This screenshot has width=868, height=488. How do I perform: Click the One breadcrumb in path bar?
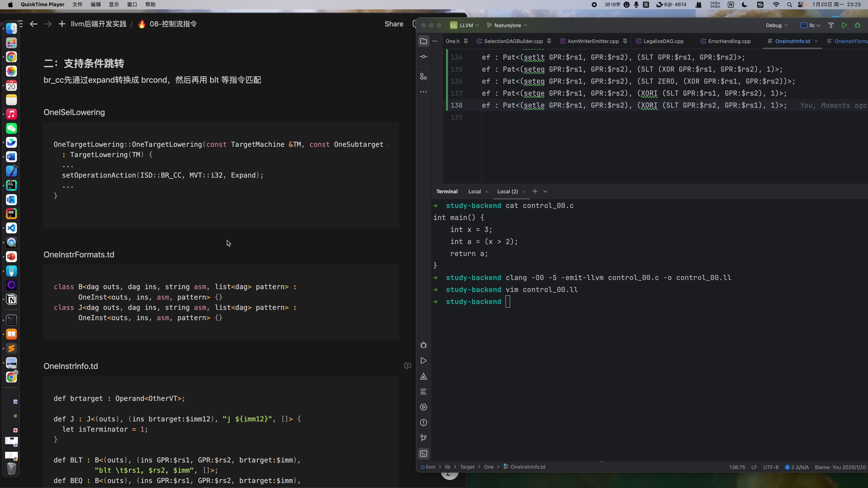[489, 467]
